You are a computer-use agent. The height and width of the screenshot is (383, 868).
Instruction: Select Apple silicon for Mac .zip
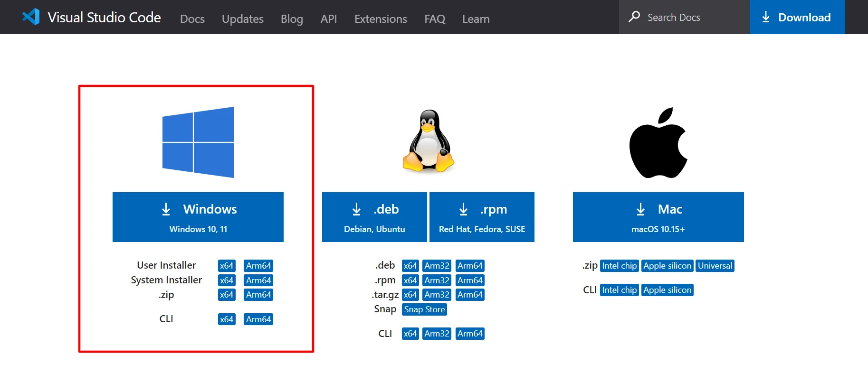click(x=668, y=266)
